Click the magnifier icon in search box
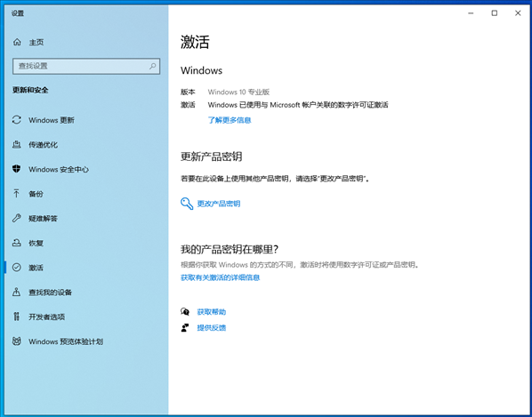532x417 pixels. [153, 66]
